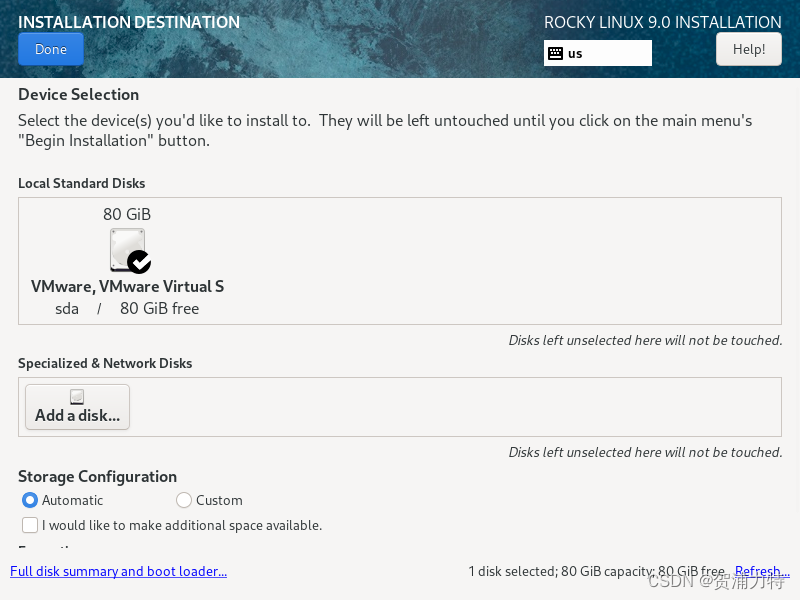Click the 'INSTALLATION DESTINATION' title
The image size is (800, 600).
(129, 22)
